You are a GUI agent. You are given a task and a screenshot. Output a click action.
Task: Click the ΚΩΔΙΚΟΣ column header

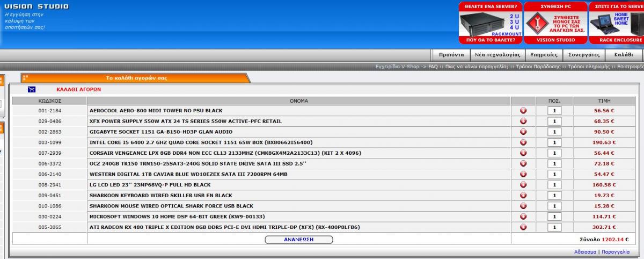pos(50,100)
